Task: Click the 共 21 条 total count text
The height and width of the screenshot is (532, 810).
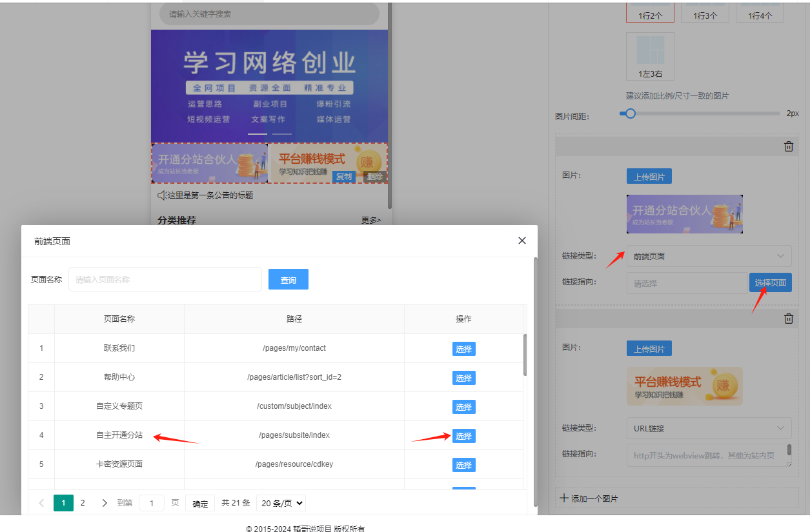Action: pos(236,503)
